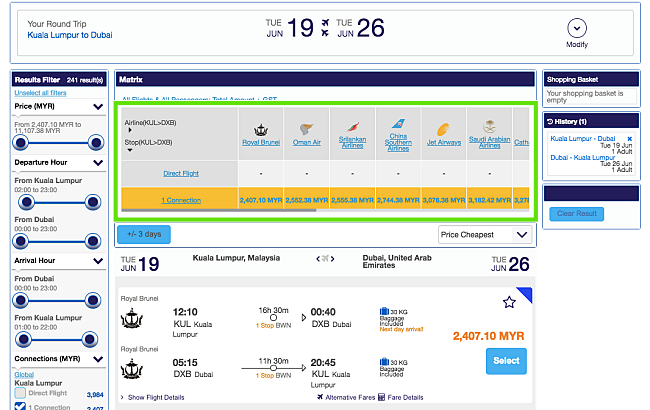Open the 1 Connection matrix row link

(181, 200)
